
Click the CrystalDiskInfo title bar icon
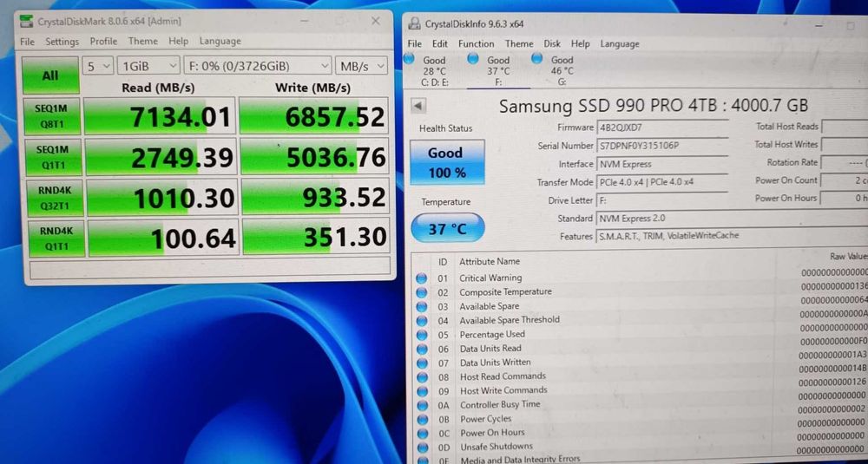coord(413,23)
